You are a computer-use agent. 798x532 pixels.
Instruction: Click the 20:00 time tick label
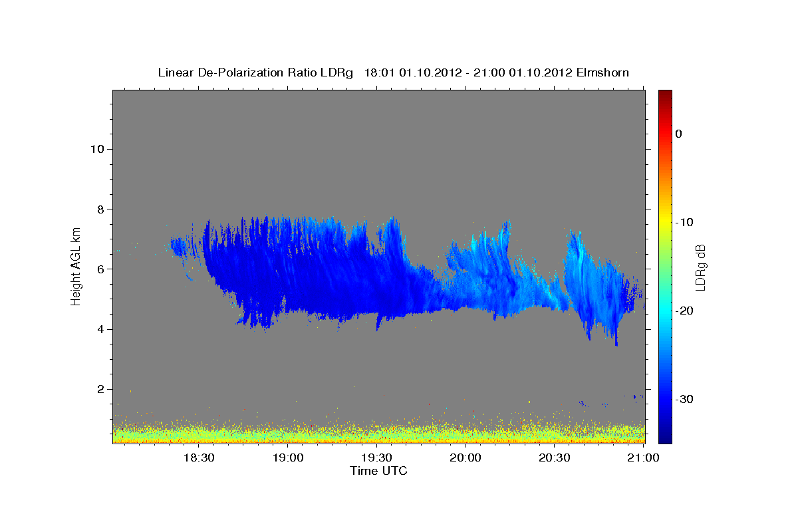(x=465, y=458)
